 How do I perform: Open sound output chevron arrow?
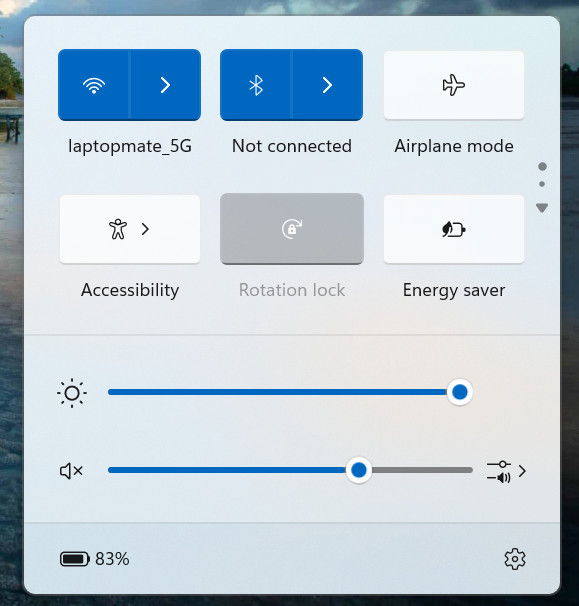pyautogui.click(x=522, y=471)
